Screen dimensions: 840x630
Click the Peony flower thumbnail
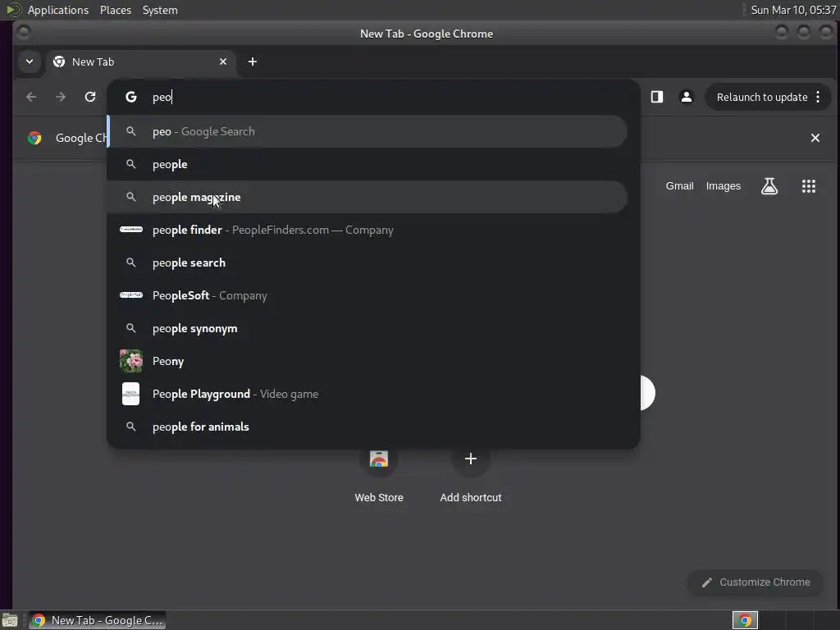130,361
